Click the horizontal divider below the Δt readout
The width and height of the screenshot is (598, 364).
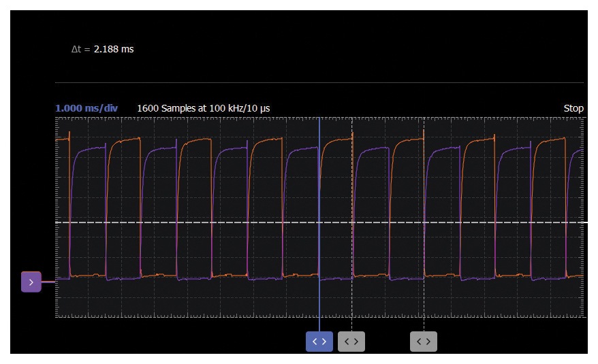(x=319, y=83)
